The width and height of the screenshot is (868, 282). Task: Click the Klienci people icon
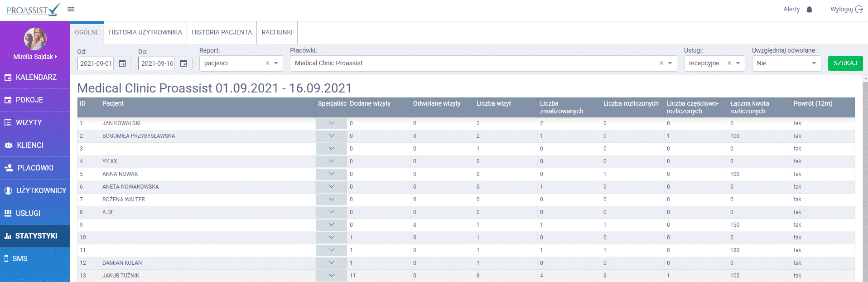point(8,145)
